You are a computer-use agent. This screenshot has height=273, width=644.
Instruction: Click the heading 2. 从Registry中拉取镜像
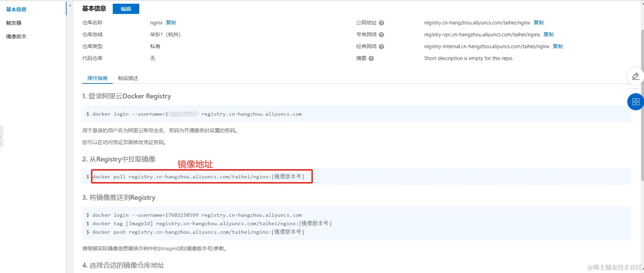119,159
